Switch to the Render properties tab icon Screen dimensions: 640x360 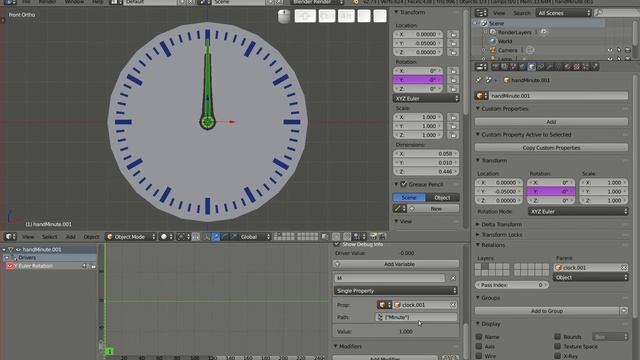pyautogui.click(x=496, y=67)
